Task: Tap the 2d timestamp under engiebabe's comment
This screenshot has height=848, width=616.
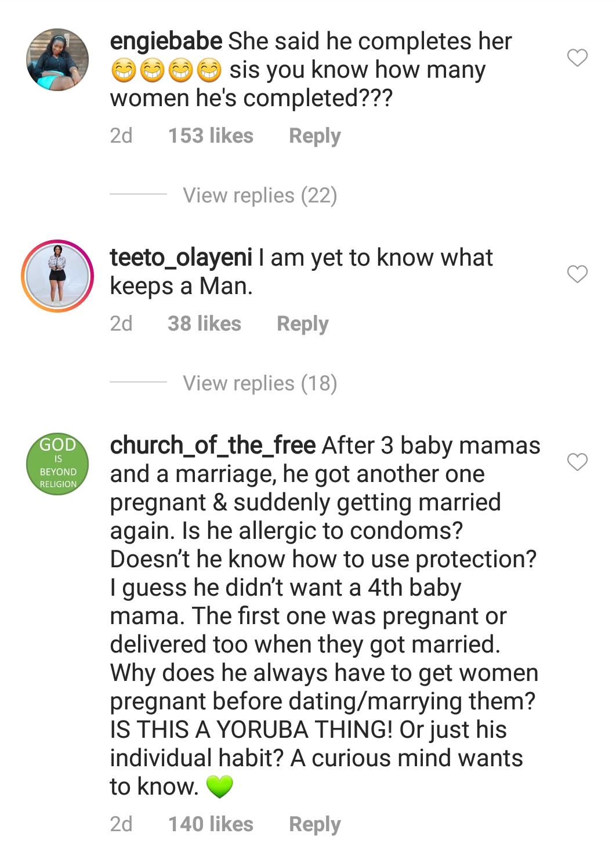Action: point(121,136)
